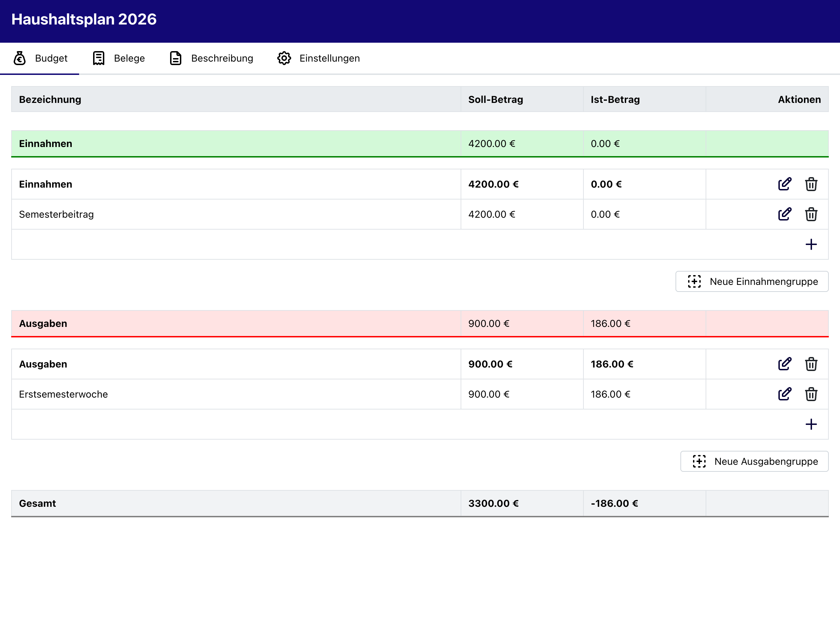Click the 3300.00 € Gesamt Soll value

click(x=493, y=504)
